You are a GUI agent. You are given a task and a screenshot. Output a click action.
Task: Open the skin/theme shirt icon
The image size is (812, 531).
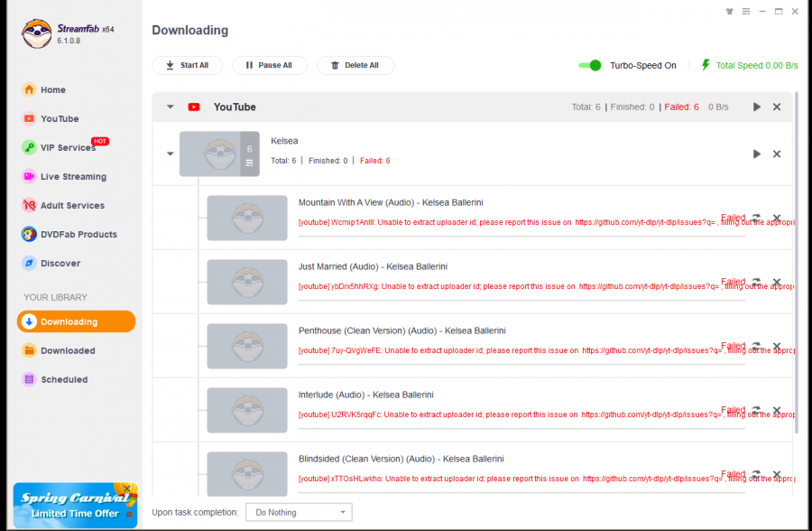(x=729, y=12)
